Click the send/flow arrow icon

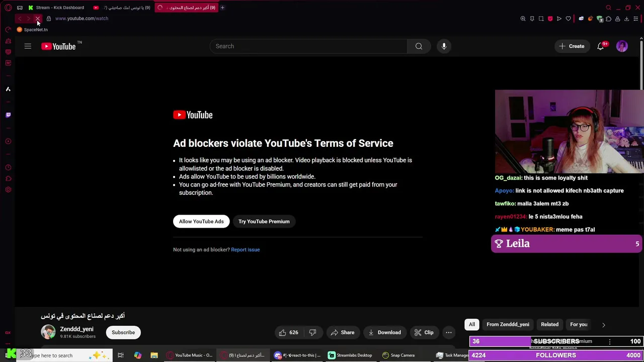[559, 19]
